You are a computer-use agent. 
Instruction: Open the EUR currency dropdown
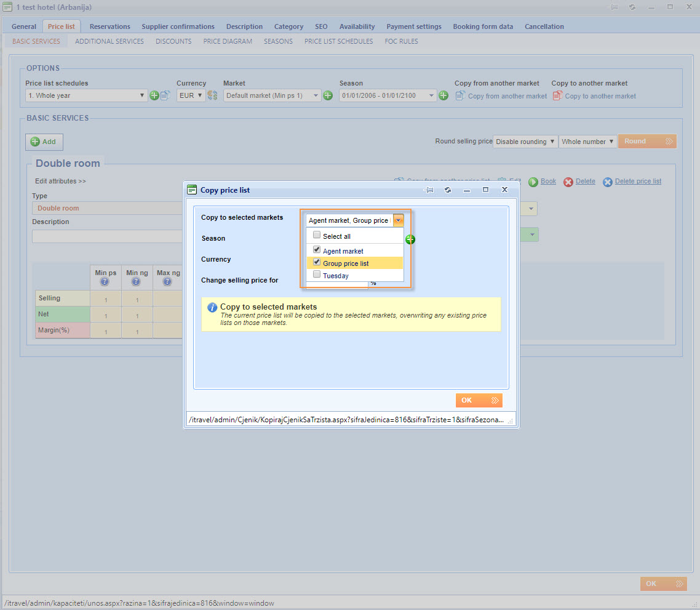coord(191,95)
